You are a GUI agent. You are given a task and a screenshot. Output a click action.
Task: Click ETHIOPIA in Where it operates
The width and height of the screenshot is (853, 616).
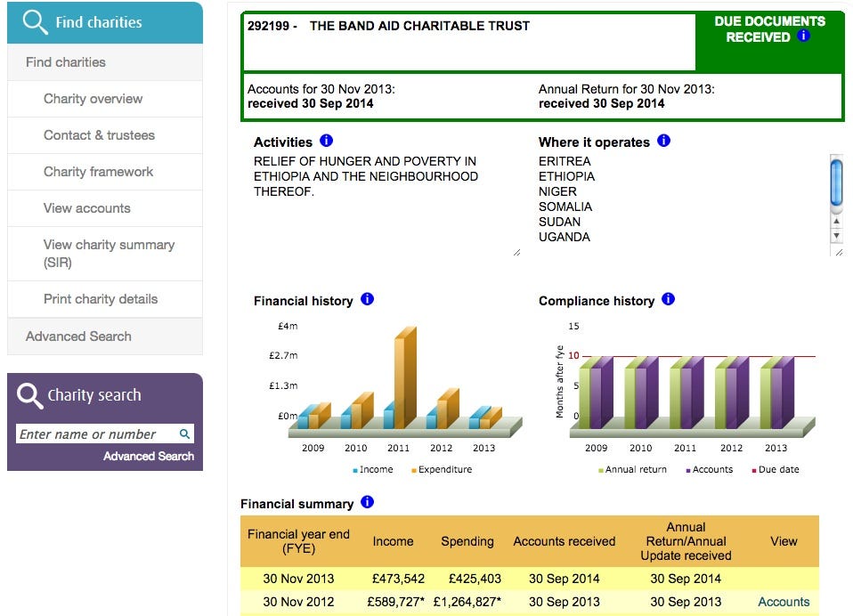pyautogui.click(x=566, y=176)
